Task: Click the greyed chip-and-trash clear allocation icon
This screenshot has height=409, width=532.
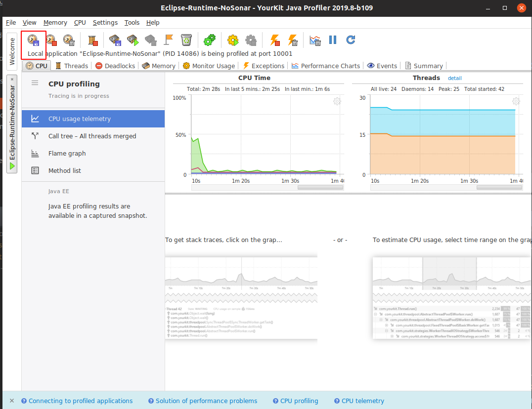Action: click(x=151, y=40)
